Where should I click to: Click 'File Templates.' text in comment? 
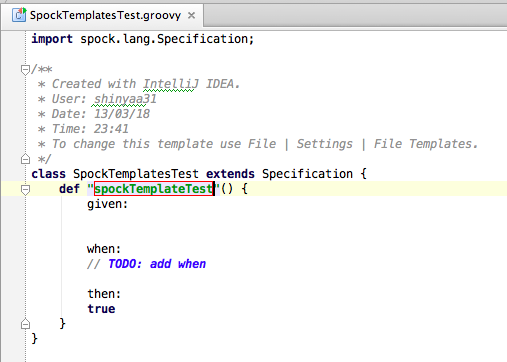[426, 144]
